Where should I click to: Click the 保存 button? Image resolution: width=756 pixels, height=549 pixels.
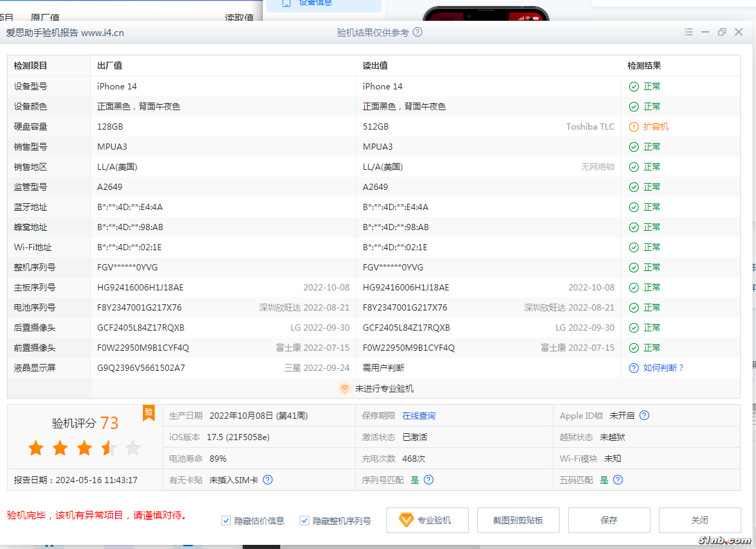pyautogui.click(x=609, y=521)
